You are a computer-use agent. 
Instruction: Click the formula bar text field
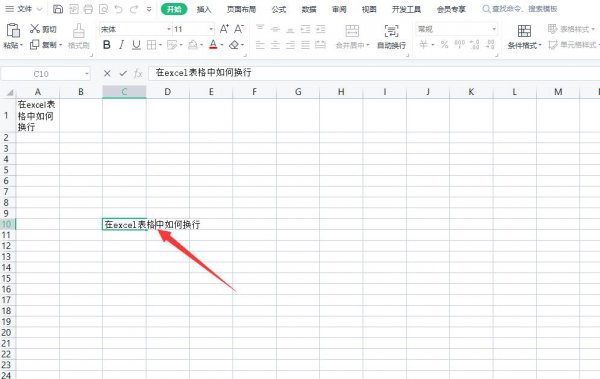[x=373, y=73]
